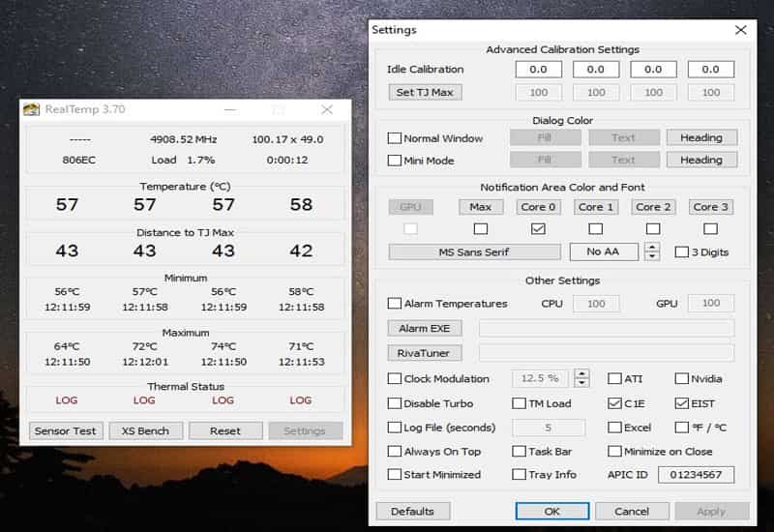This screenshot has width=774, height=532.
Task: Toggle the checkbox under Core 1
Action: (596, 229)
